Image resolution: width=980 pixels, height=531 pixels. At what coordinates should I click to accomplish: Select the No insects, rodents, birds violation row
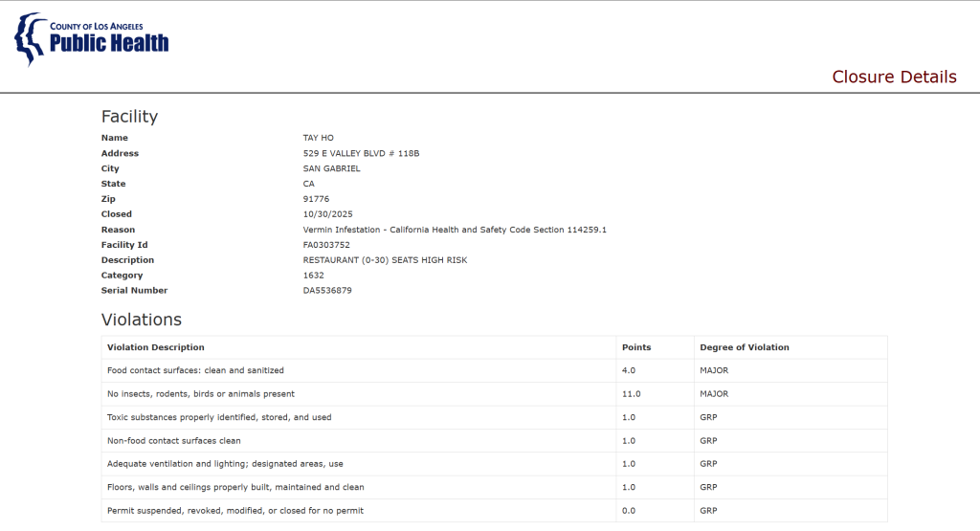click(200, 393)
